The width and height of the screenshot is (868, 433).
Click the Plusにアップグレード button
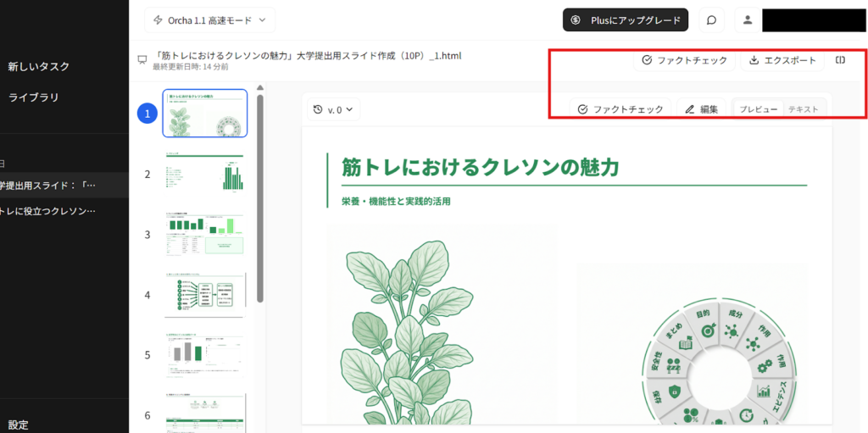click(x=626, y=19)
